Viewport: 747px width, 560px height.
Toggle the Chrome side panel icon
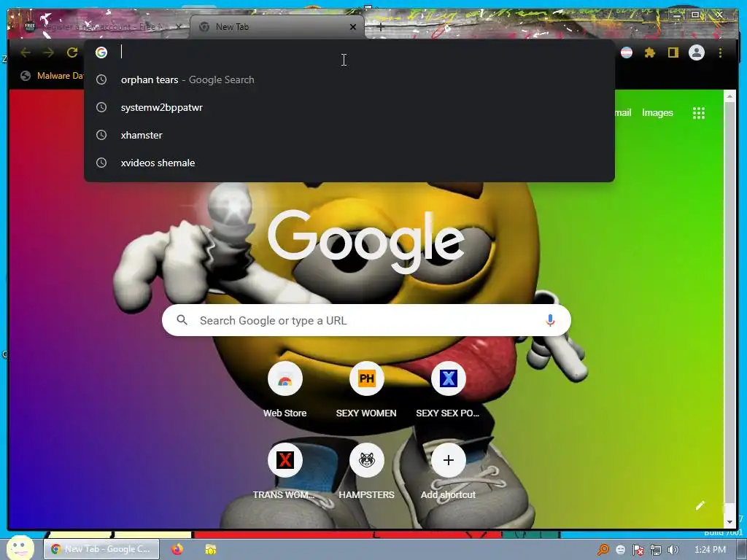pos(673,52)
